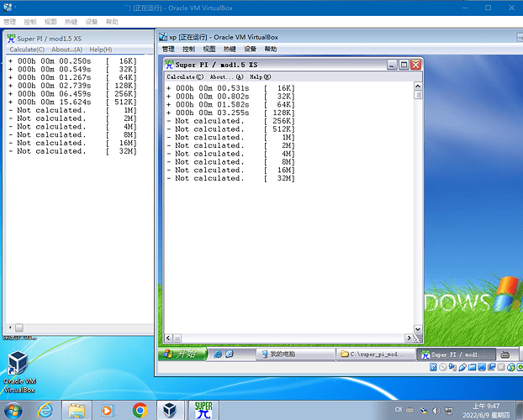Select the 03.255s 128K result in XP Super PI
The width and height of the screenshot is (523, 420).
tap(231, 113)
